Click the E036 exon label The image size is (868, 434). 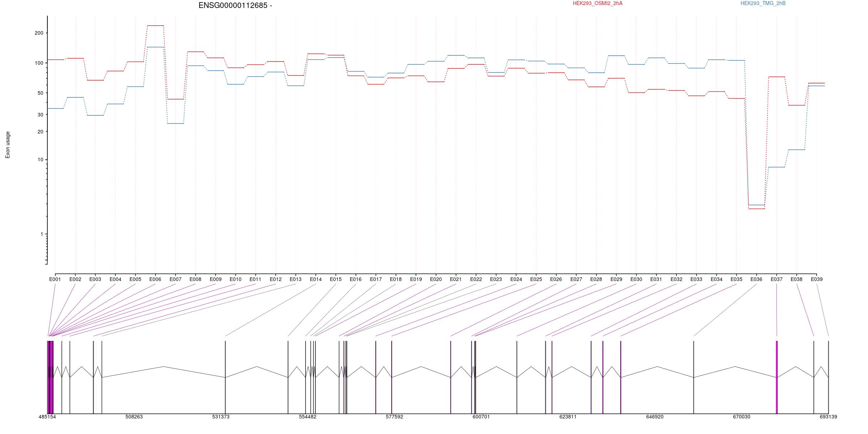[756, 279]
